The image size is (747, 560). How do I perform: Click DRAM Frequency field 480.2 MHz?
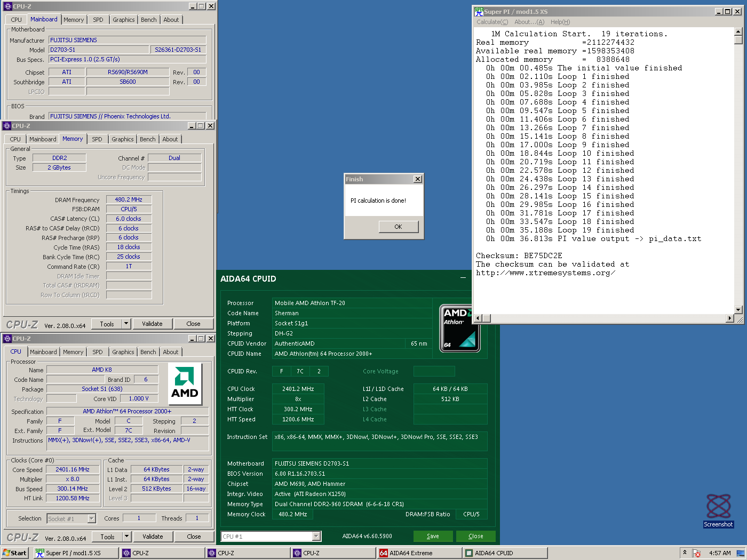pos(129,199)
